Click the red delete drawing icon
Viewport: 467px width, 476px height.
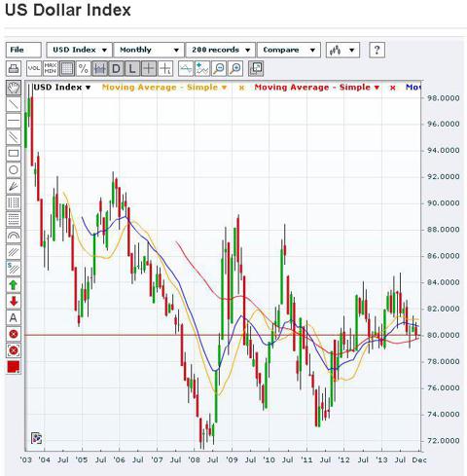tap(14, 334)
